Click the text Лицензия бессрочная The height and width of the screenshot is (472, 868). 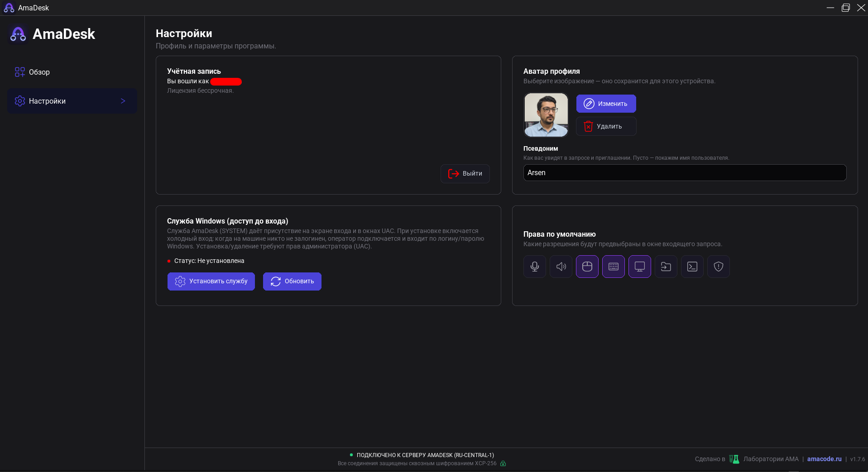click(x=200, y=91)
